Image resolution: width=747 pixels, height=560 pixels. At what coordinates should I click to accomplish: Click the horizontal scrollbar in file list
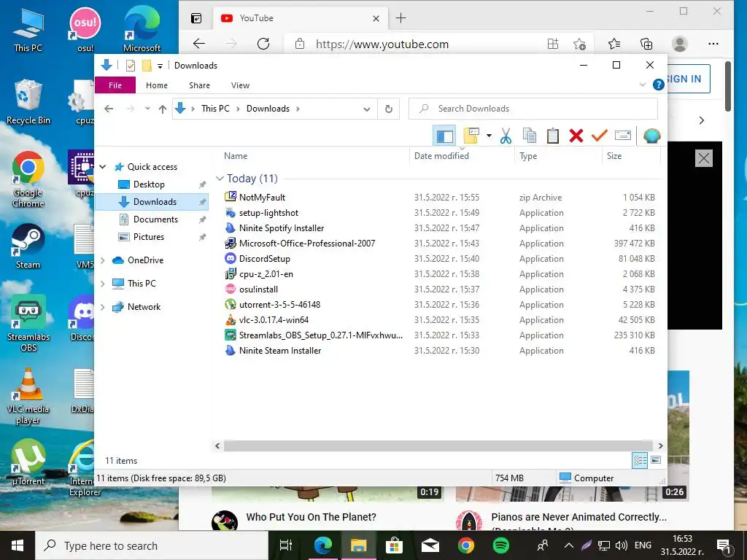438,446
